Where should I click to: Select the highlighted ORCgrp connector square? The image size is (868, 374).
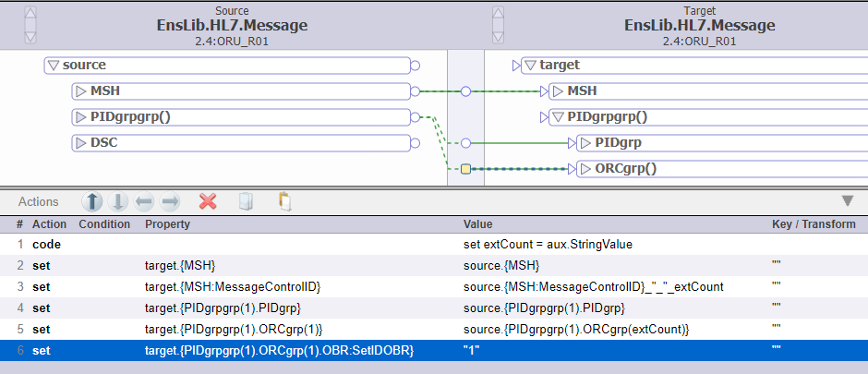(x=465, y=169)
